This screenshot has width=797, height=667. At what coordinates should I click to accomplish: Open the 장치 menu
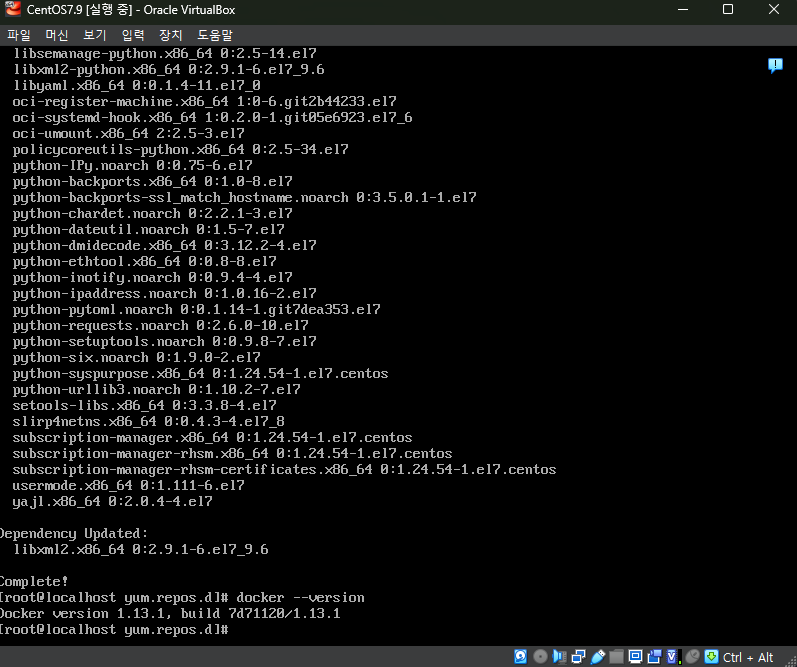point(170,35)
